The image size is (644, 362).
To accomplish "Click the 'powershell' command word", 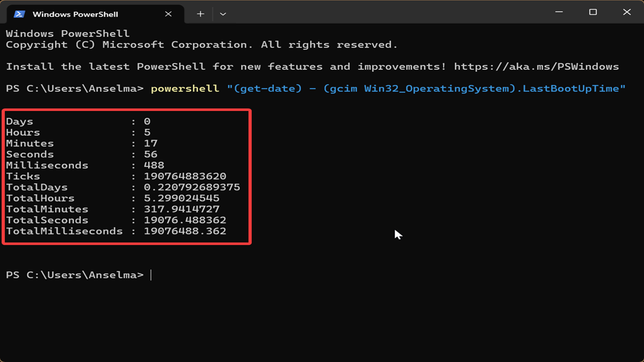I will click(185, 88).
